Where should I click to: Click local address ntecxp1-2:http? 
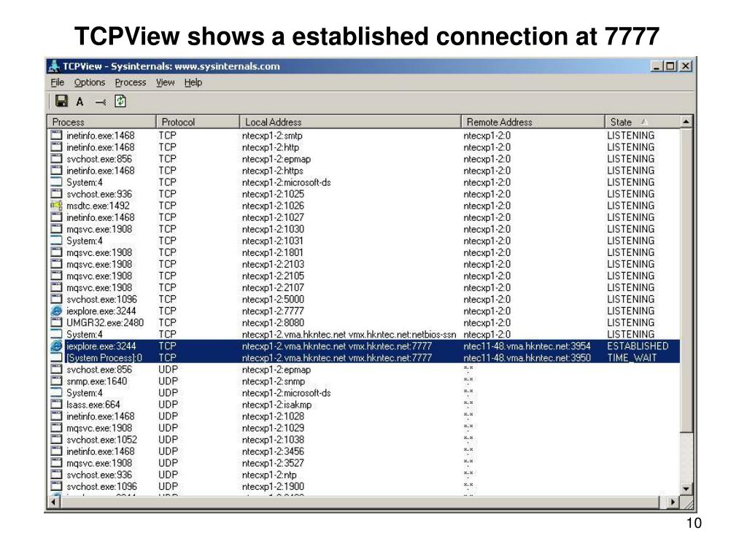pos(270,147)
